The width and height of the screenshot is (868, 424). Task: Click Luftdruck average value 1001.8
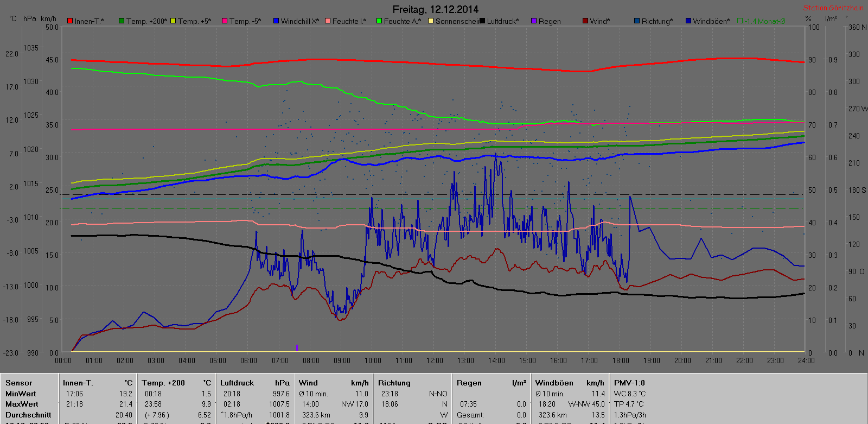coord(279,415)
